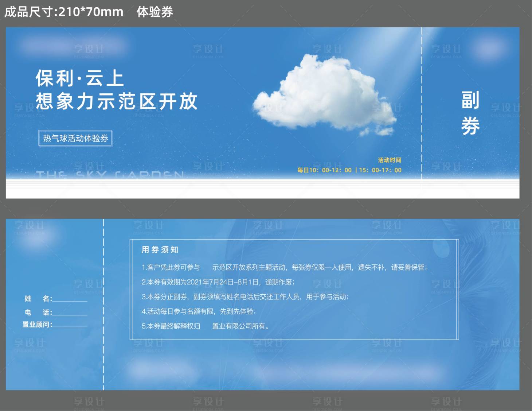Screen dimensions: 532x411
Task: Click the time text '每日10:00-12:00 | 15:00-17:00'
Action: pos(349,170)
